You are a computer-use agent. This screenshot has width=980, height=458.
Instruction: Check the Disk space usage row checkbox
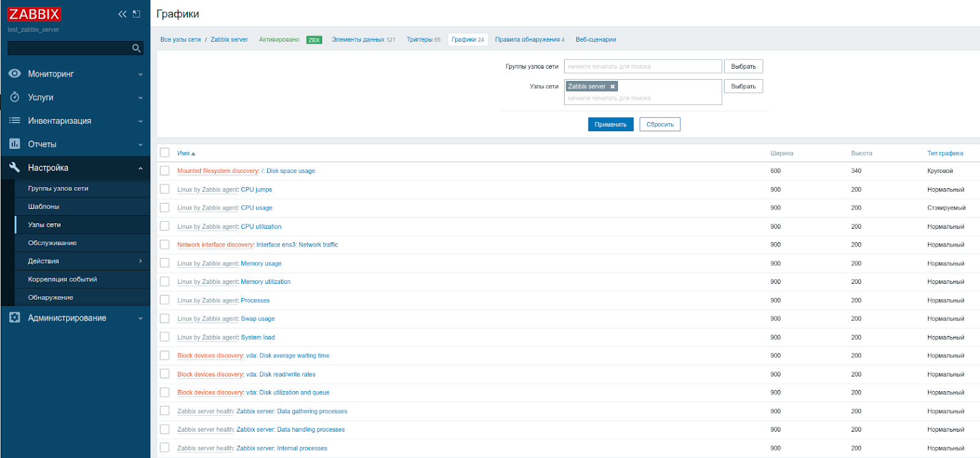click(x=165, y=171)
